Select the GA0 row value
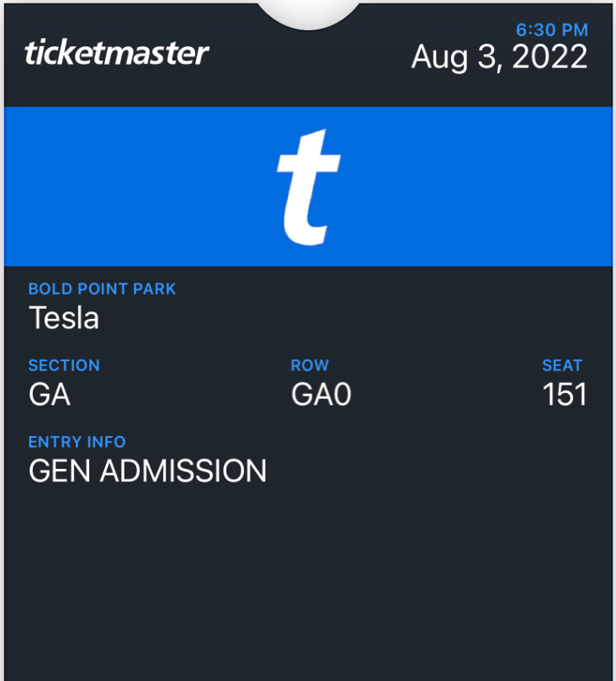616x681 pixels. pos(321,394)
